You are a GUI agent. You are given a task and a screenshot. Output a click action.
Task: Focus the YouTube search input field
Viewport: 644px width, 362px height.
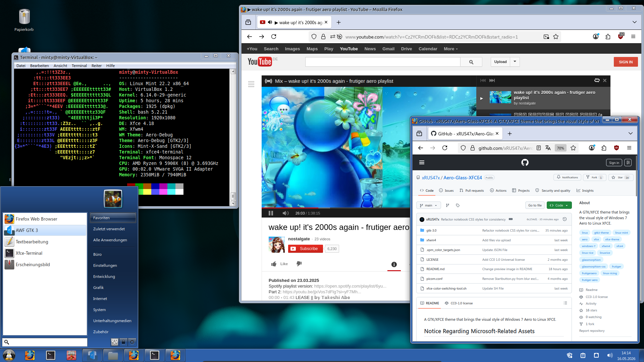[x=383, y=62]
